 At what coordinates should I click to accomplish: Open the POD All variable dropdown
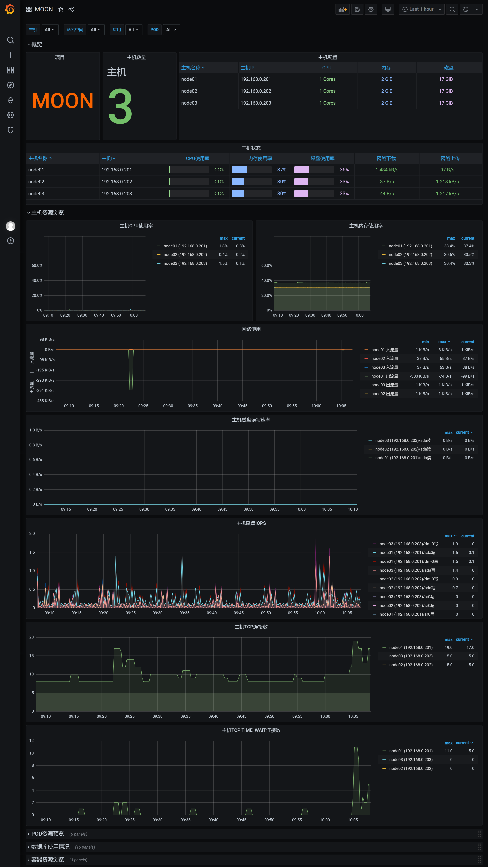171,30
